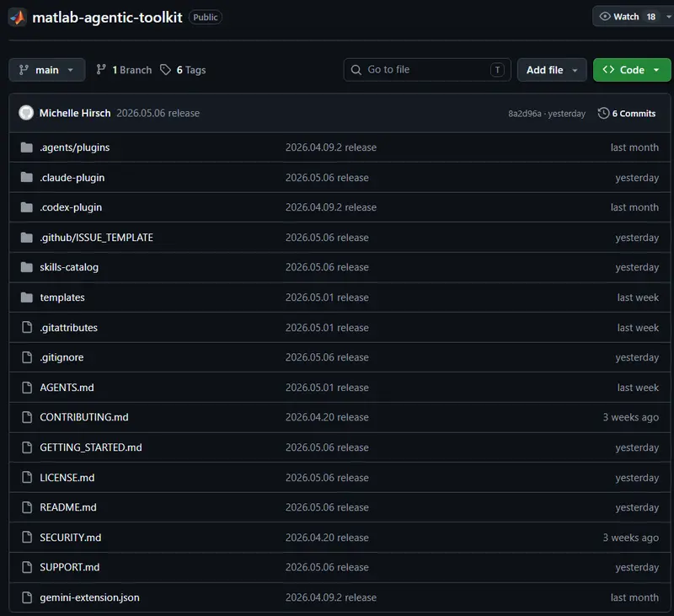674x616 pixels.
Task: Open the .gitignore file
Action: (62, 357)
